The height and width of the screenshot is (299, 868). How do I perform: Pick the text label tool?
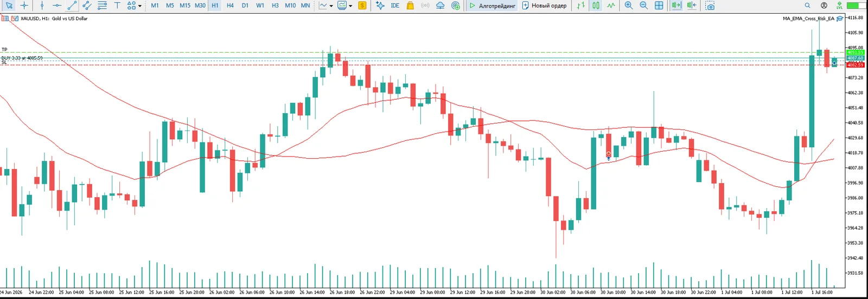click(117, 5)
